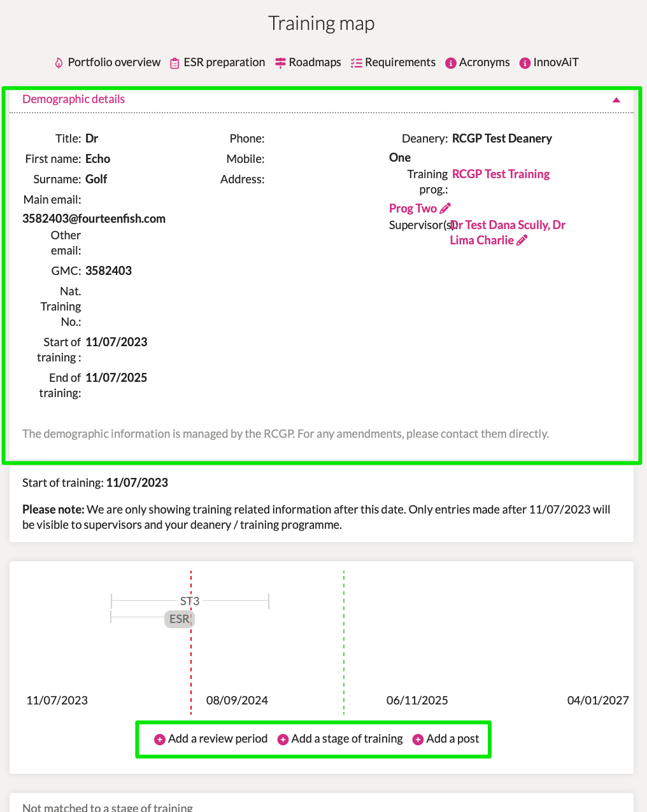Click the Portfolio overview icon
The image size is (647, 812).
coord(59,63)
